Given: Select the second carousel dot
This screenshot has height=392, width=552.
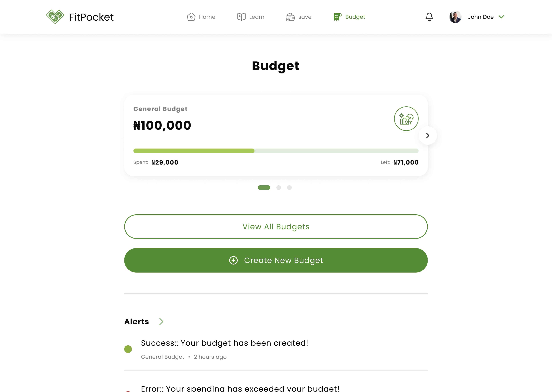Looking at the screenshot, I should [279, 188].
